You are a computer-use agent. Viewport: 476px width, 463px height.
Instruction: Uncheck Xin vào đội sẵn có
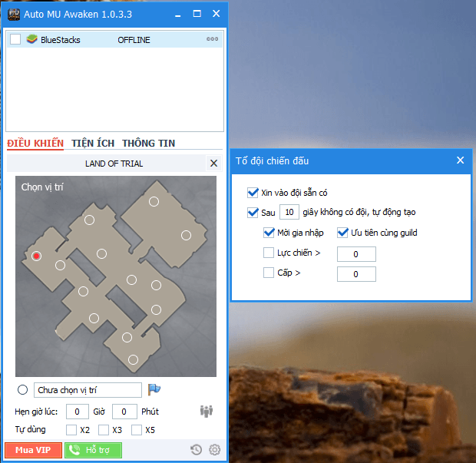coord(253,193)
